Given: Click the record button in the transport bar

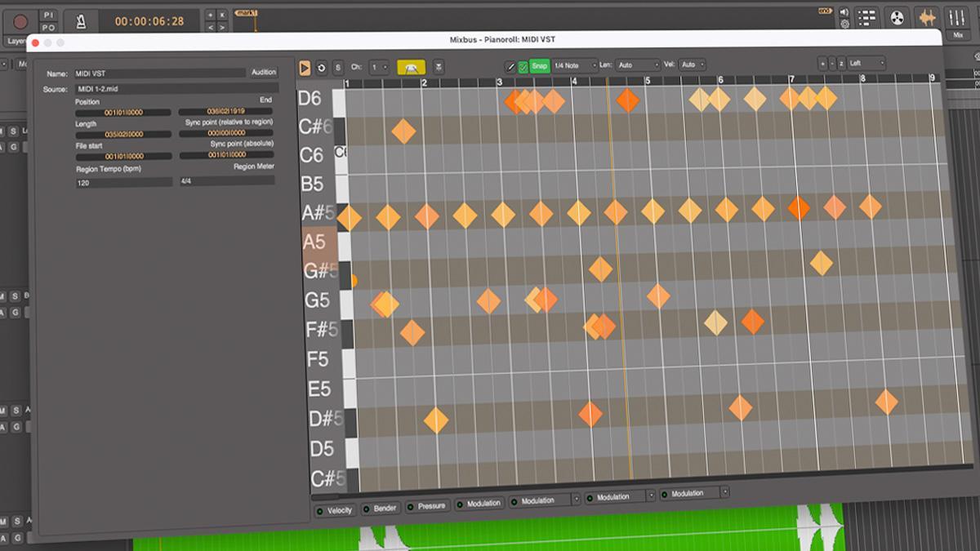Looking at the screenshot, I should tap(20, 21).
